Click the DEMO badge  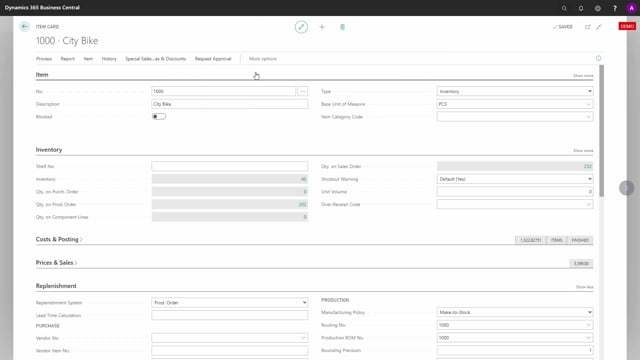point(627,27)
